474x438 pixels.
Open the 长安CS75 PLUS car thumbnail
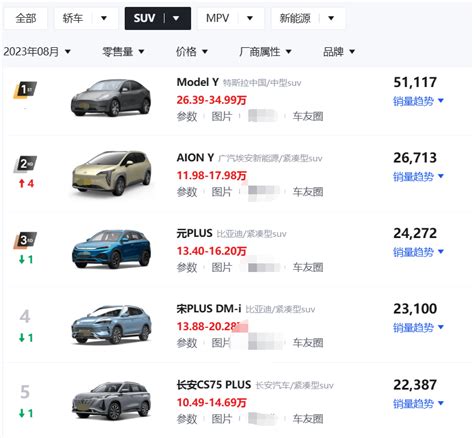[112, 400]
